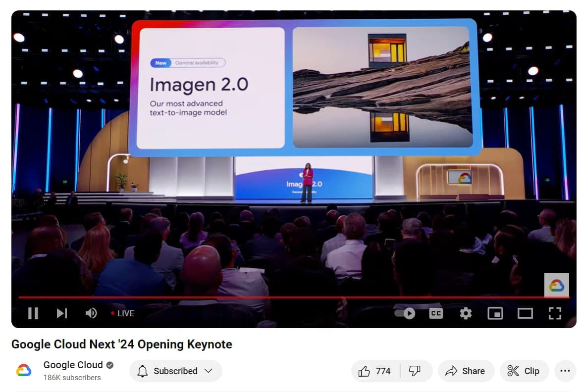Skip to the next video
Image resolution: width=582 pixels, height=392 pixels.
pyautogui.click(x=61, y=313)
